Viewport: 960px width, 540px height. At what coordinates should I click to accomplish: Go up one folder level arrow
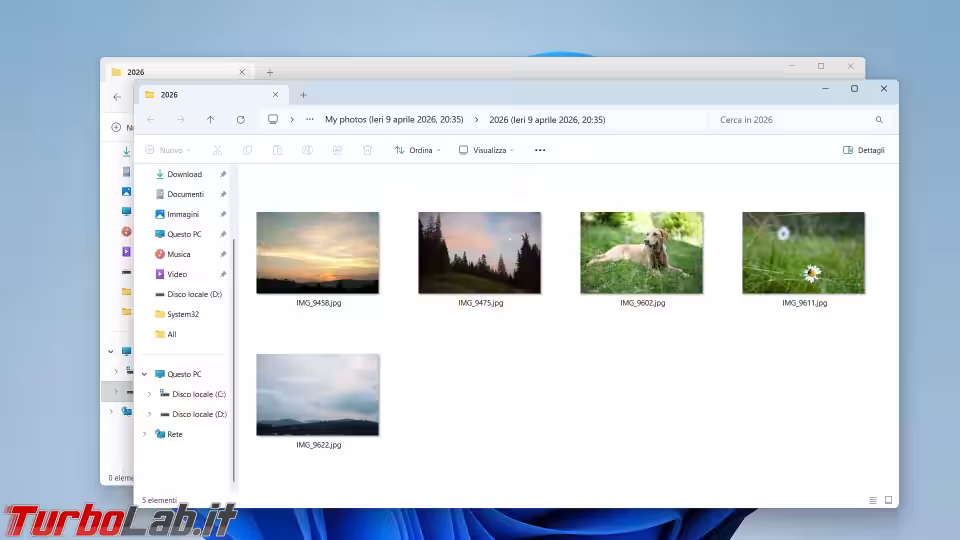pos(210,120)
